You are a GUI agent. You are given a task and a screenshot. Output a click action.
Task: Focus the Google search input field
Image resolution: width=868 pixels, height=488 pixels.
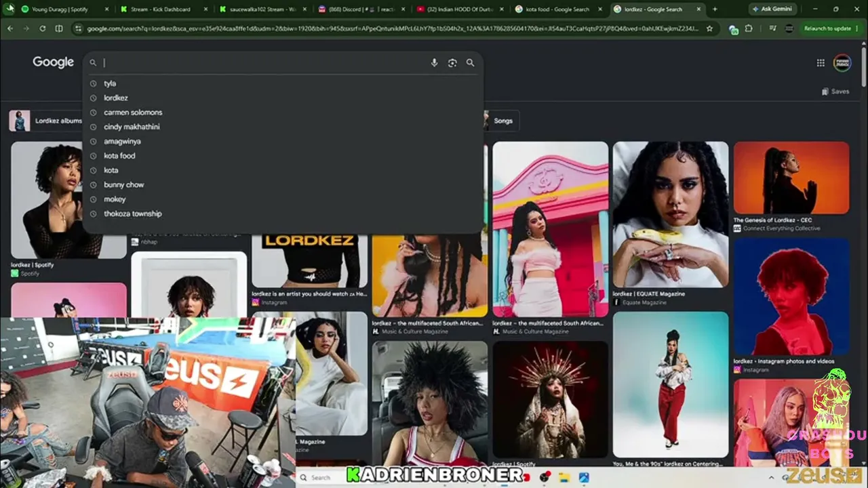[x=264, y=63]
